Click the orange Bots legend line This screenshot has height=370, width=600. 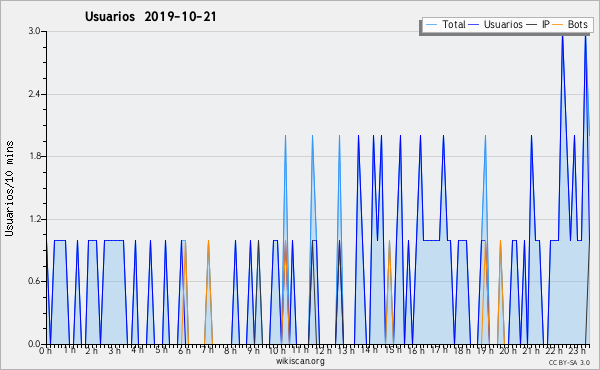pyautogui.click(x=558, y=25)
